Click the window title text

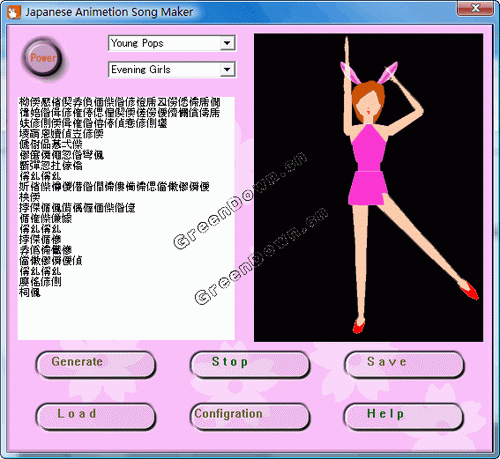tap(109, 12)
